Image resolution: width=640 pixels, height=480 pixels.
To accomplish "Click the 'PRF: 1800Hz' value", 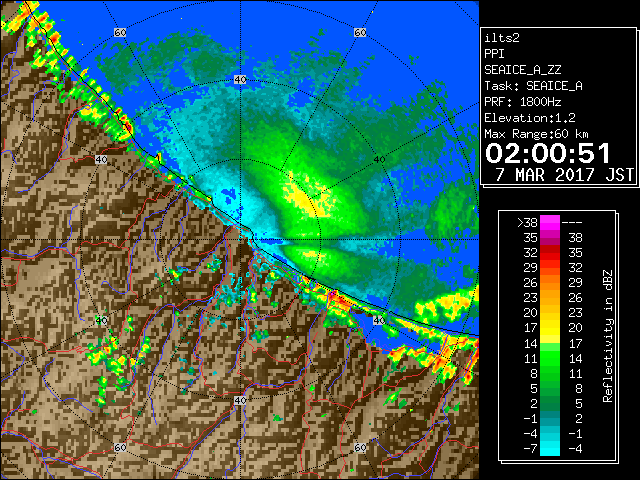I will tap(522, 102).
